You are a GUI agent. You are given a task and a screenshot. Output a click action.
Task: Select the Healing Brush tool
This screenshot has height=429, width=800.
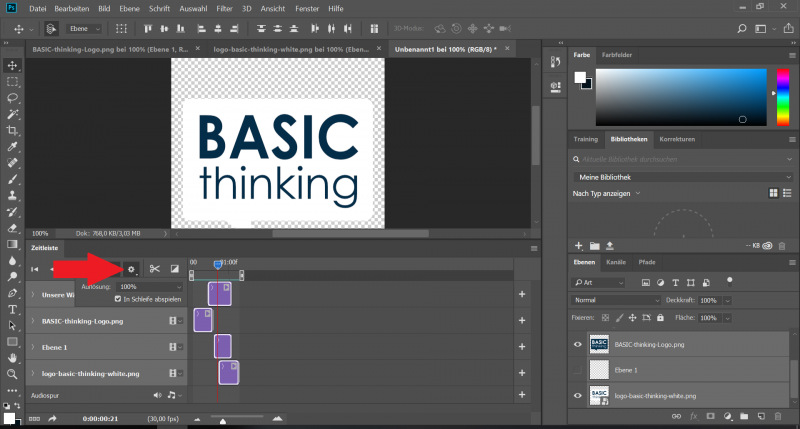click(12, 163)
